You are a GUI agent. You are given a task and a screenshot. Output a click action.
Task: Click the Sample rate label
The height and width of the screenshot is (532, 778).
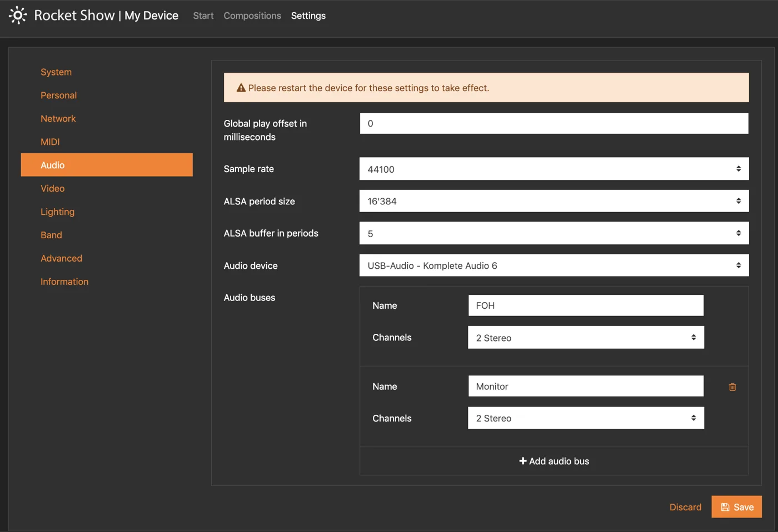click(248, 169)
